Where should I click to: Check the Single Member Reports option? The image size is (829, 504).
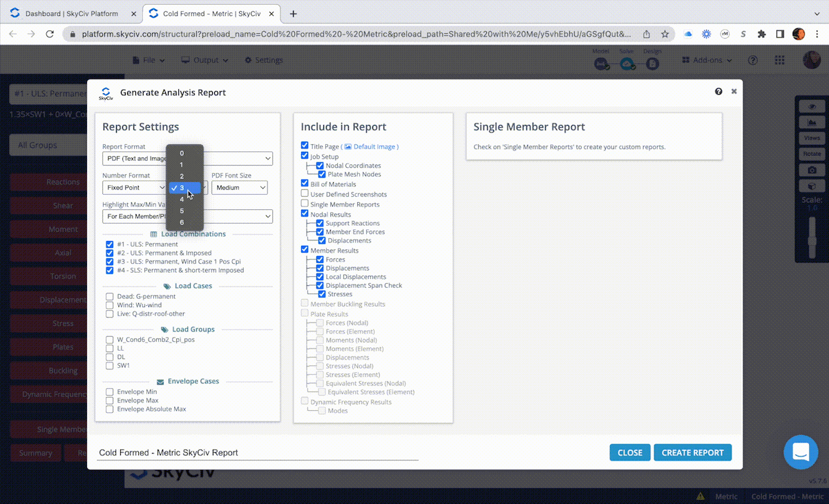[x=305, y=204]
